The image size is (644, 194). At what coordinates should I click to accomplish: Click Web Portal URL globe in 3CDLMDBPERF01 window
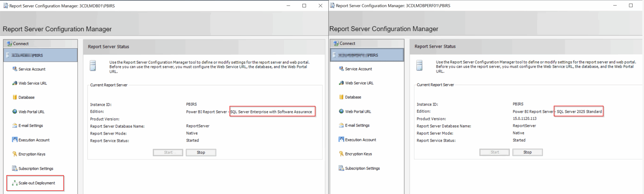341,111
